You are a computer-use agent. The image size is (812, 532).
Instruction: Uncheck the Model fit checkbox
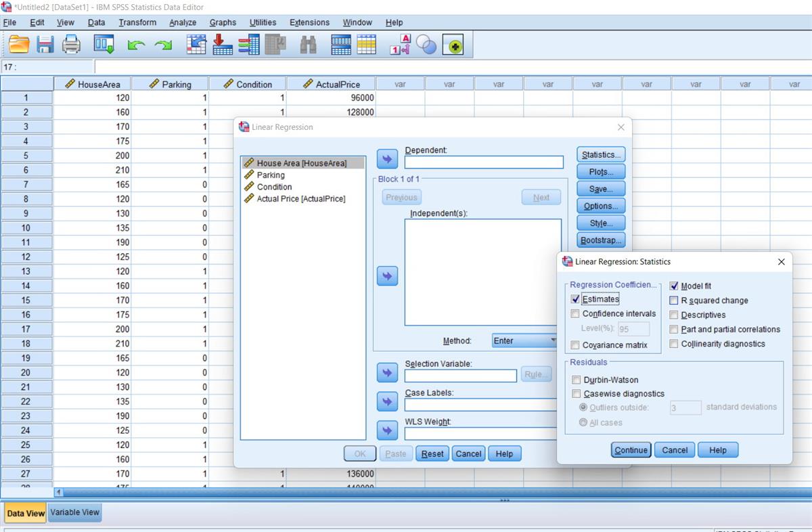pos(674,286)
